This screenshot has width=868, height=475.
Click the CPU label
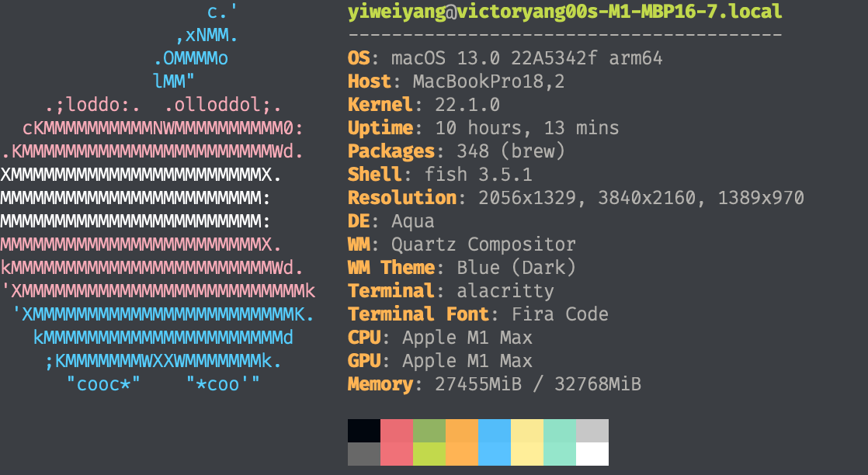(363, 337)
